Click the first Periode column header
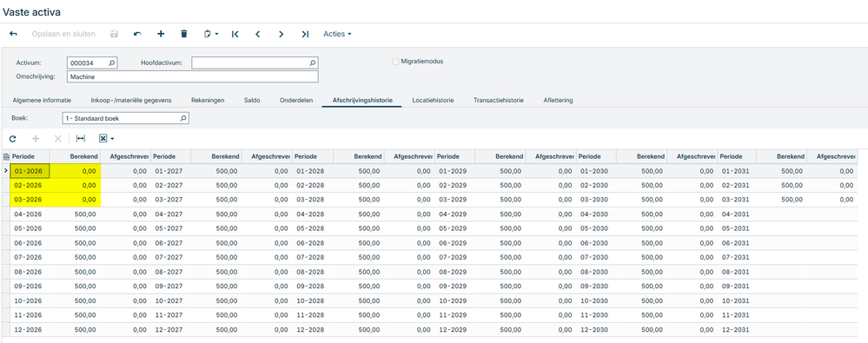Viewport: 868px width, 343px height. coord(30,156)
